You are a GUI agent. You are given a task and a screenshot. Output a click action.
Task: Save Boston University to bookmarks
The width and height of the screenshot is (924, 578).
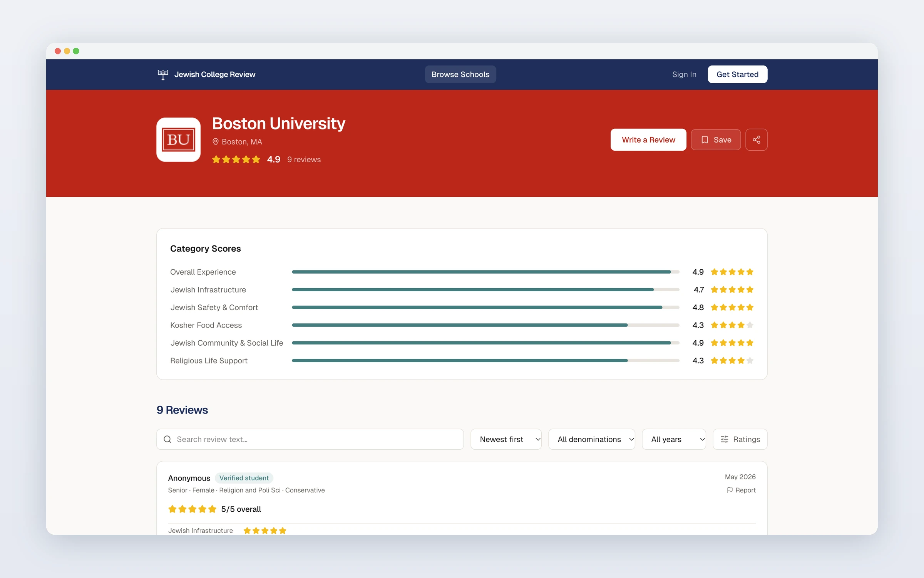(716, 139)
